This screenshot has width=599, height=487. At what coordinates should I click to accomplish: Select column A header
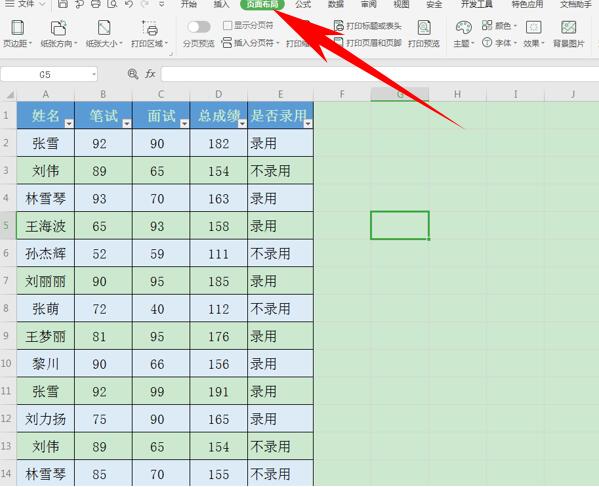[x=45, y=94]
